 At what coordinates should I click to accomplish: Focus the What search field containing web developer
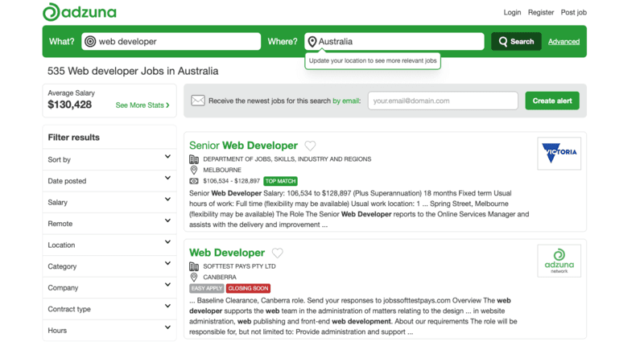click(171, 42)
